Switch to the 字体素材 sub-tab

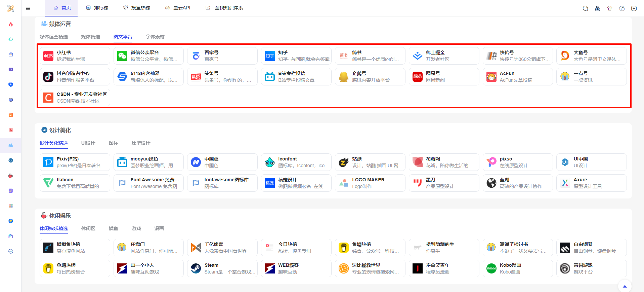pos(155,37)
